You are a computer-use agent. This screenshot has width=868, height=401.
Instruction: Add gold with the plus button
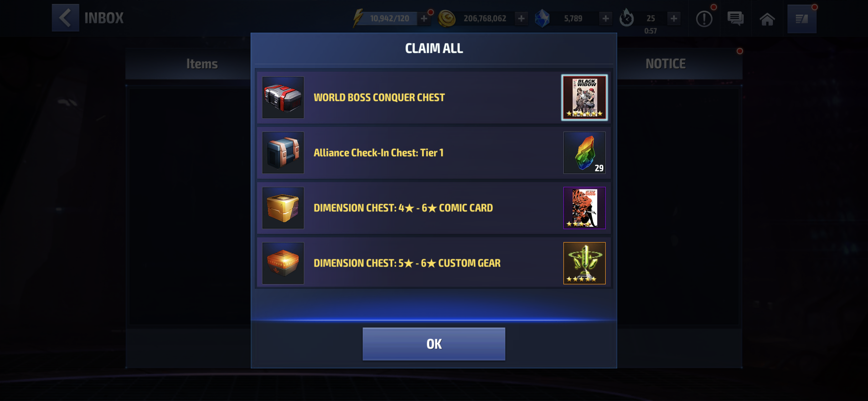pyautogui.click(x=521, y=19)
